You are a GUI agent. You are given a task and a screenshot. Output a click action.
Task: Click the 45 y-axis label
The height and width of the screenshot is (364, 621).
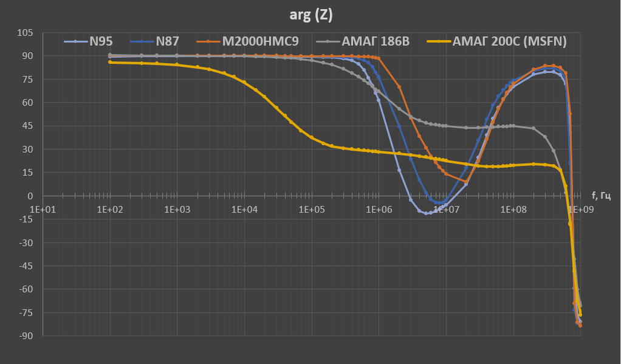[27, 126]
